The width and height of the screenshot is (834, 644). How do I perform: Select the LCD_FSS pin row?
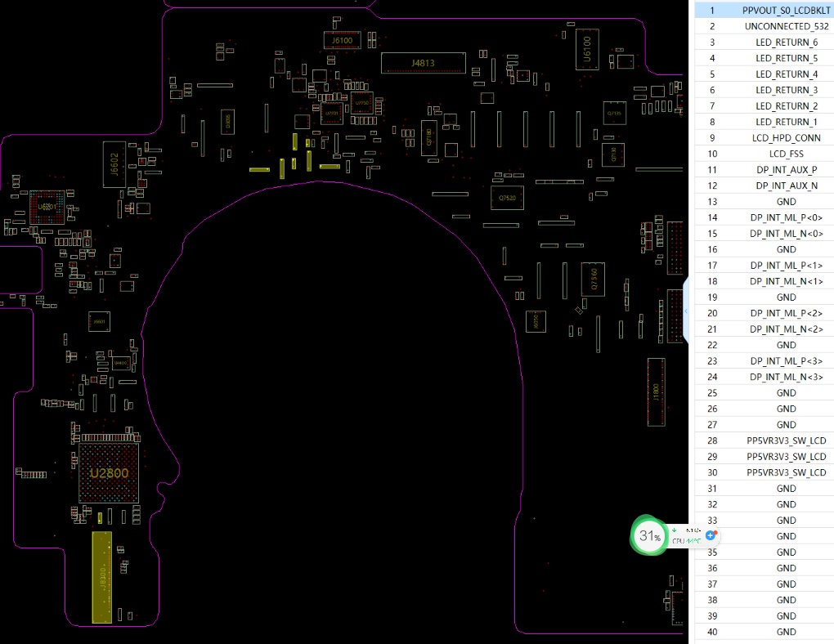click(x=764, y=154)
